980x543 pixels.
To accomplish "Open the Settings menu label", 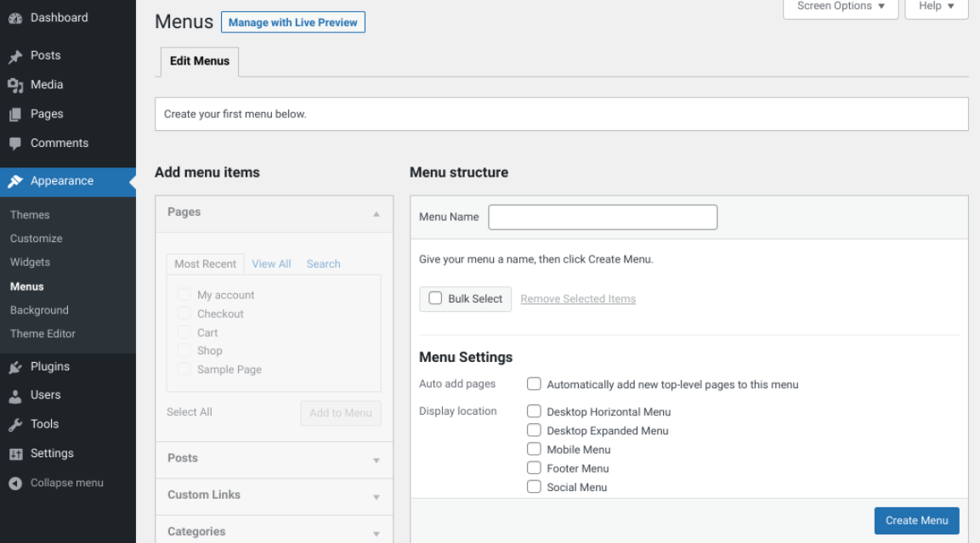I will (x=52, y=453).
